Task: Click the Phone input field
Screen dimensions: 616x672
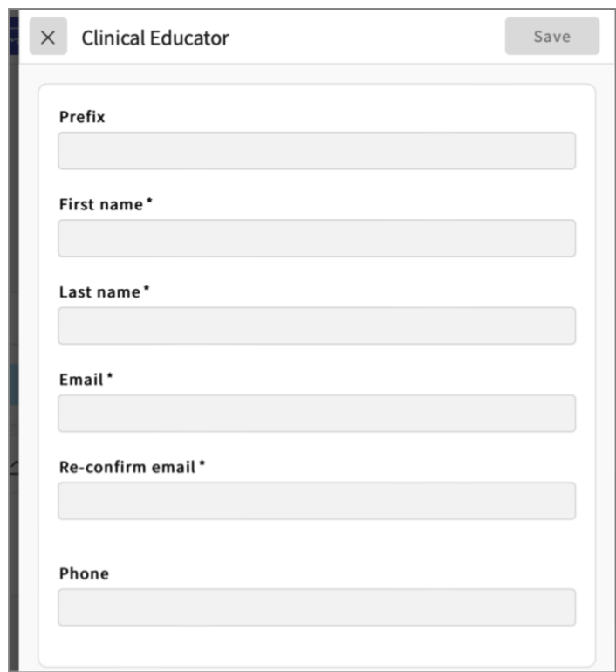Action: pos(316,607)
